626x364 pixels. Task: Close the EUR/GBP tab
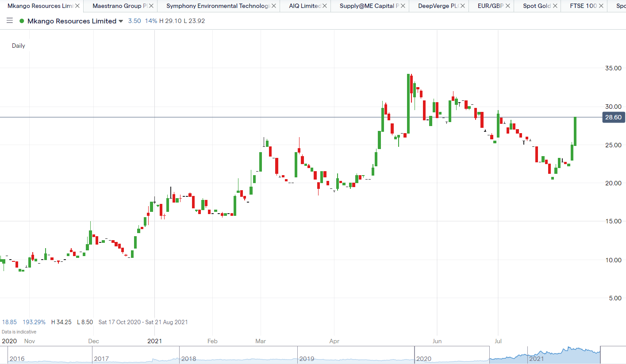click(x=508, y=6)
